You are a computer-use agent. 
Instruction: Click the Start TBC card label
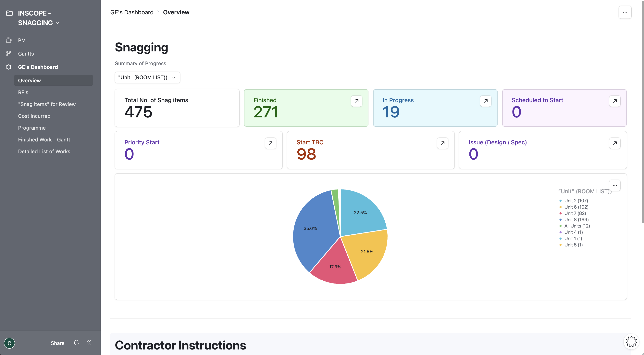point(310,142)
